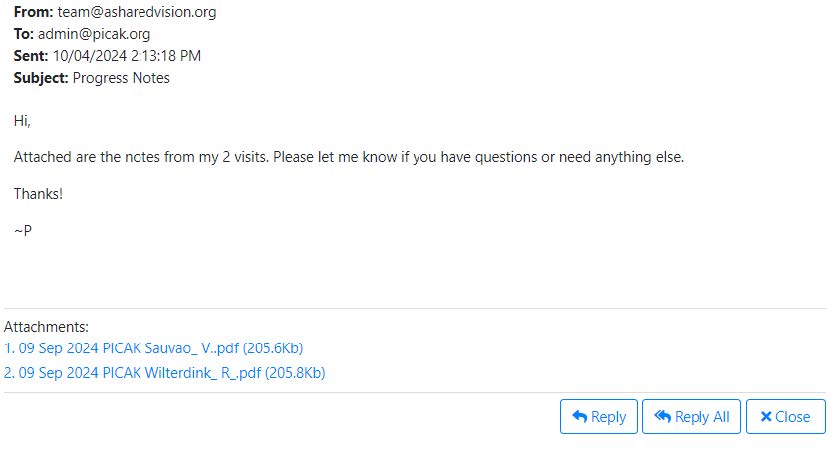The height and width of the screenshot is (459, 839).
Task: Open the PICAK Sauvao PDF attachment
Action: (x=154, y=348)
